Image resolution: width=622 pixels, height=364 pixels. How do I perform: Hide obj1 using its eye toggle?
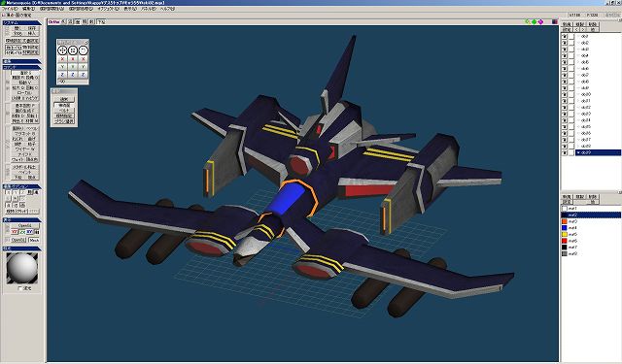click(x=565, y=37)
